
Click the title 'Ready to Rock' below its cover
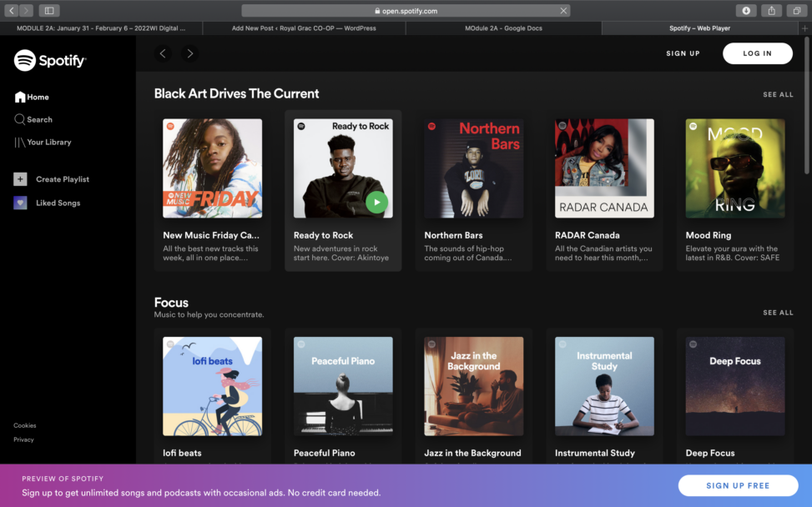click(x=323, y=235)
